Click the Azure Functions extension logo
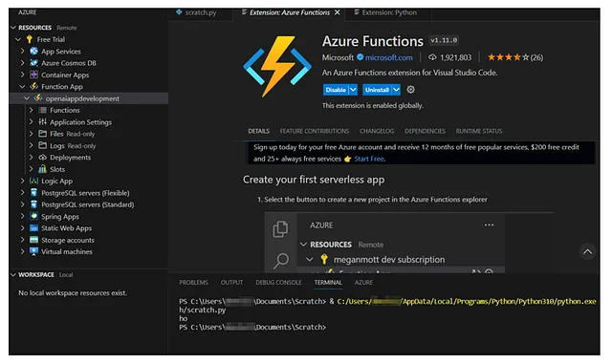The width and height of the screenshot is (612, 364). coord(277,66)
